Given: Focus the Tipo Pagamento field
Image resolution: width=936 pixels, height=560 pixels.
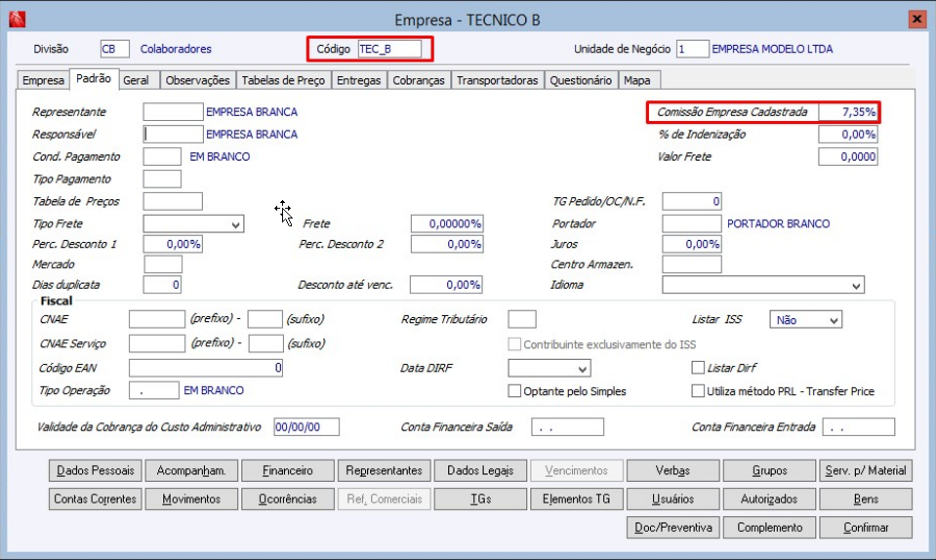Looking at the screenshot, I should (x=162, y=179).
